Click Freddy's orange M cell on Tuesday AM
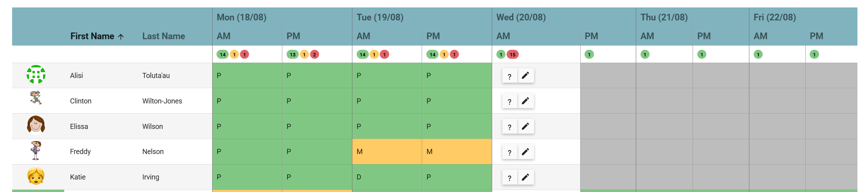 click(387, 152)
